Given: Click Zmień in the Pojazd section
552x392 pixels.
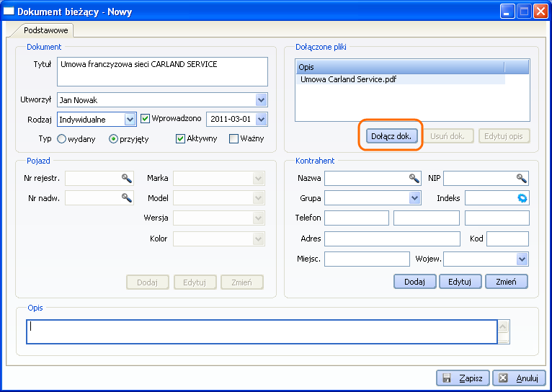Looking at the screenshot, I should [242, 282].
